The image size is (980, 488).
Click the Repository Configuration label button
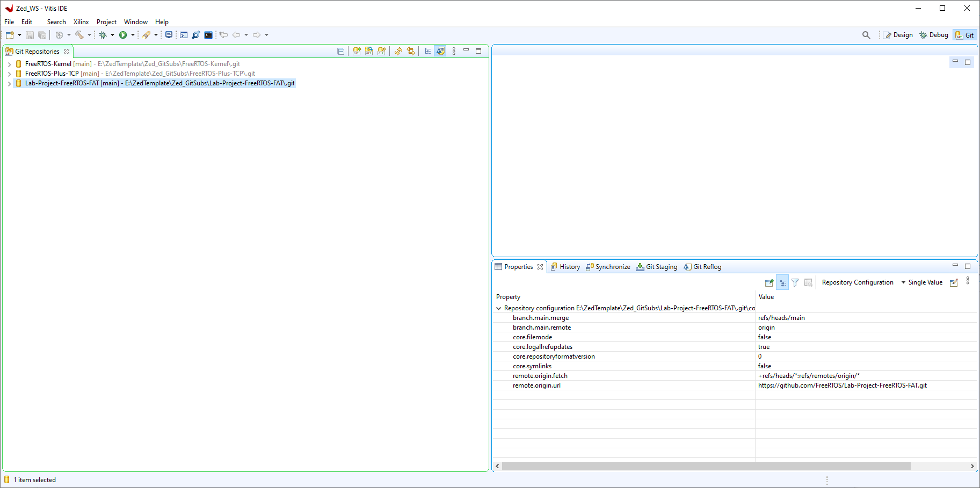pos(858,282)
